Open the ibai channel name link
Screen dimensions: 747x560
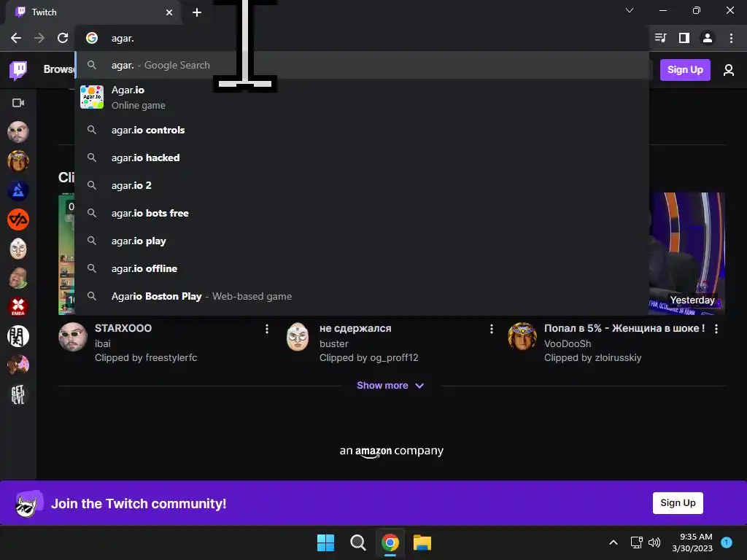[102, 343]
